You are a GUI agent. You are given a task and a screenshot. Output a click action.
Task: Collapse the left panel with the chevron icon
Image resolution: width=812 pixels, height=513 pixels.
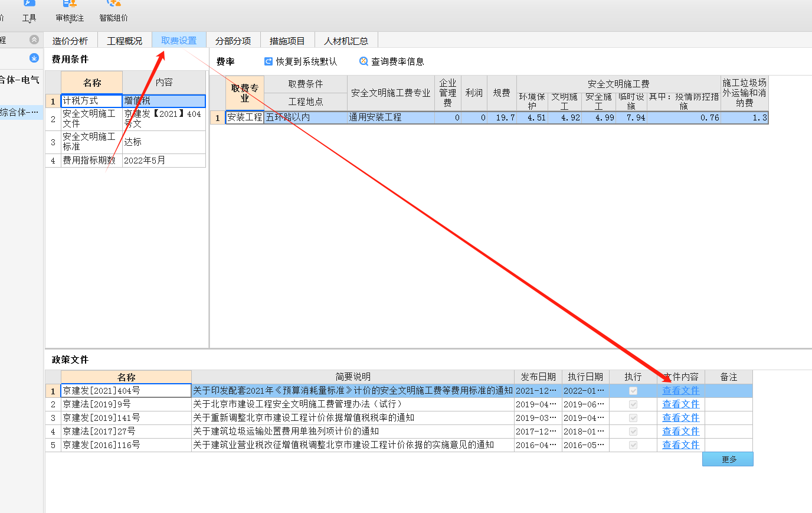[34, 40]
